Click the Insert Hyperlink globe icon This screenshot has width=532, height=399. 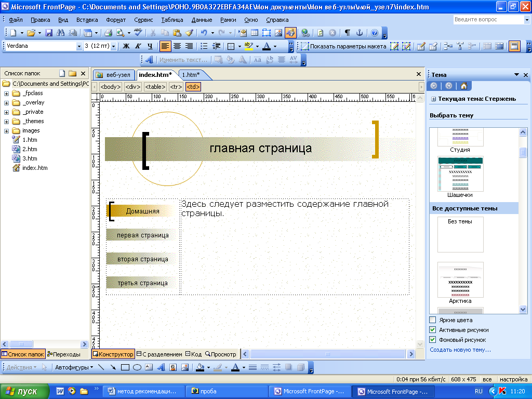coord(305,33)
